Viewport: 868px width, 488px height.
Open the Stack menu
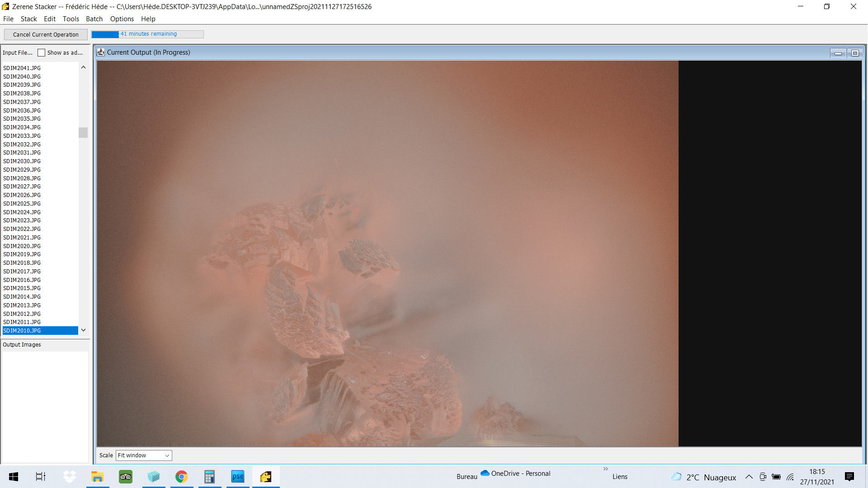tap(28, 19)
